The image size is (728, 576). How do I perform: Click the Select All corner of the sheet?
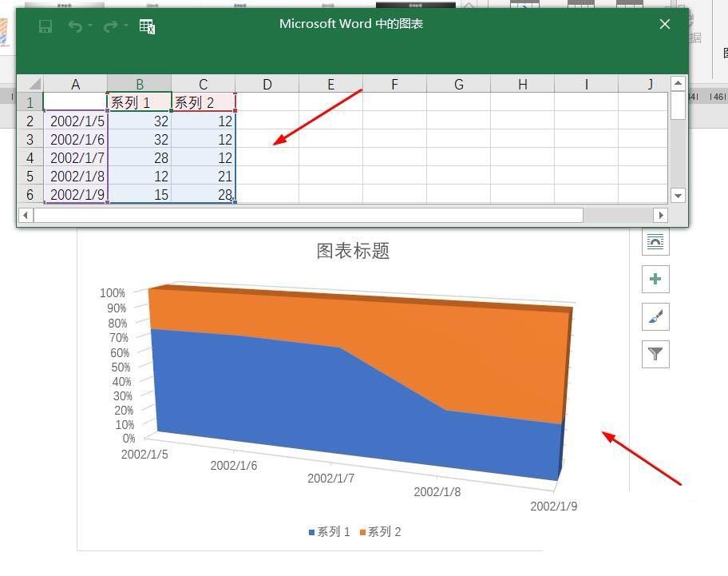click(30, 84)
